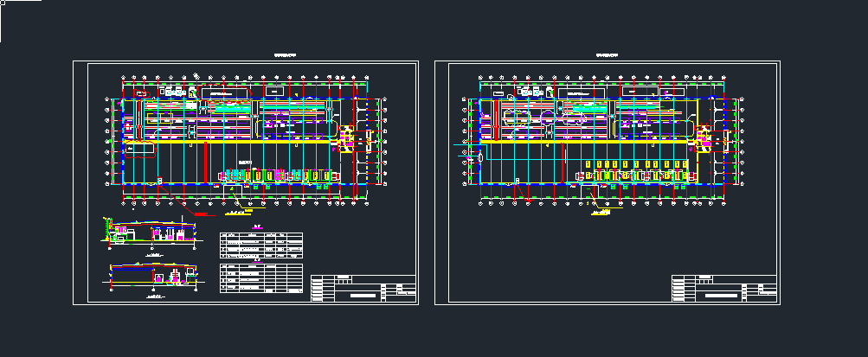The width and height of the screenshot is (868, 357).
Task: Click the title block on the left sheet
Action: tap(363, 288)
